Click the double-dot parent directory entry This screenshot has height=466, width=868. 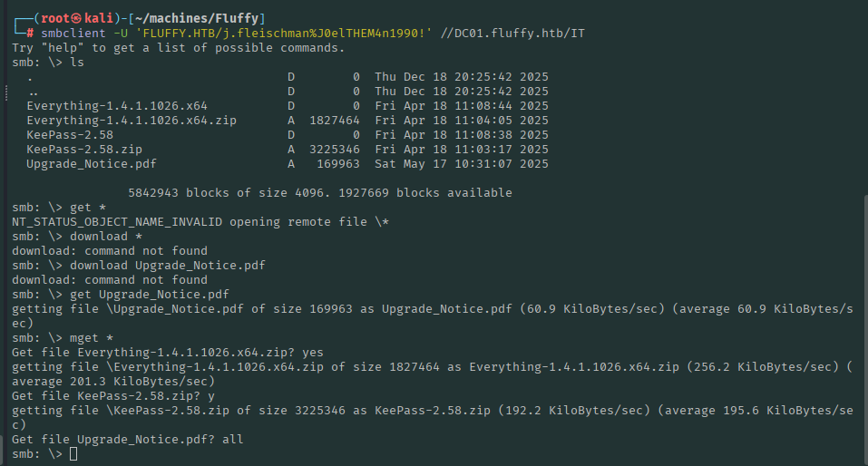[x=33, y=92]
